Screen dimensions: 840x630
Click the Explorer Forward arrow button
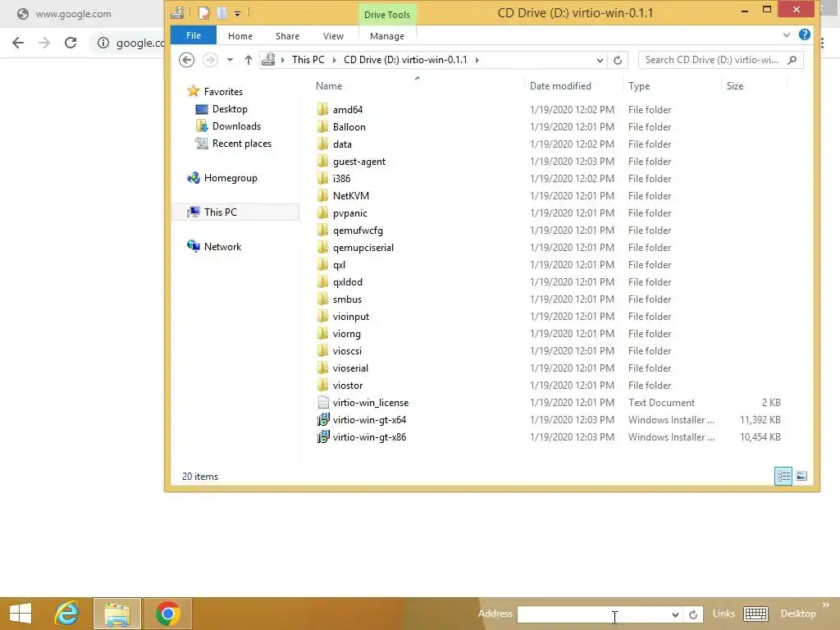tap(210, 59)
